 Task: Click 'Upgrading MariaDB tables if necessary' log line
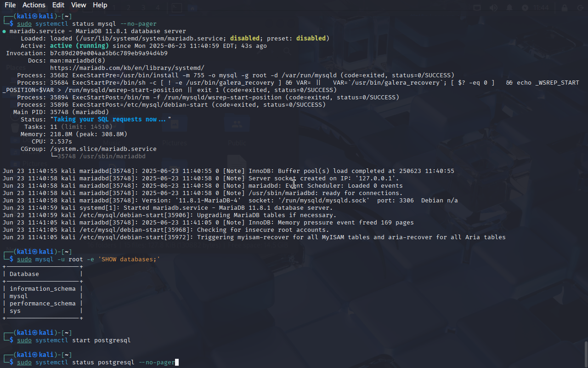[170, 215]
